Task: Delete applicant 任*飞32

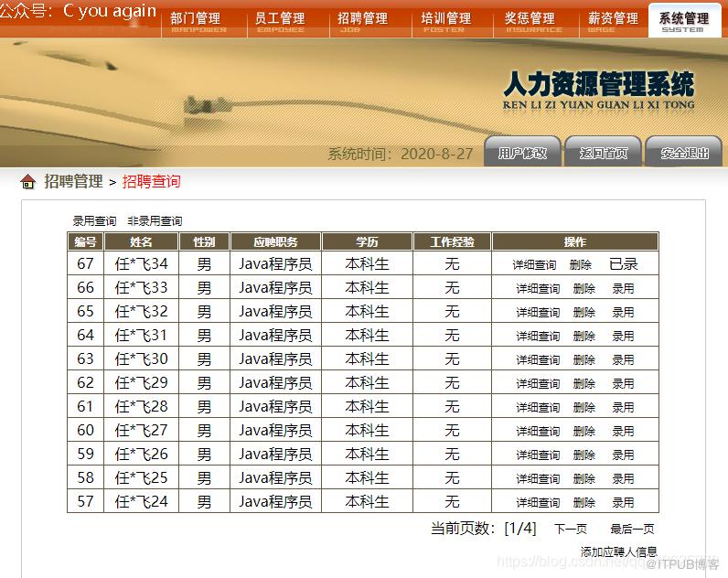Action: coord(584,313)
